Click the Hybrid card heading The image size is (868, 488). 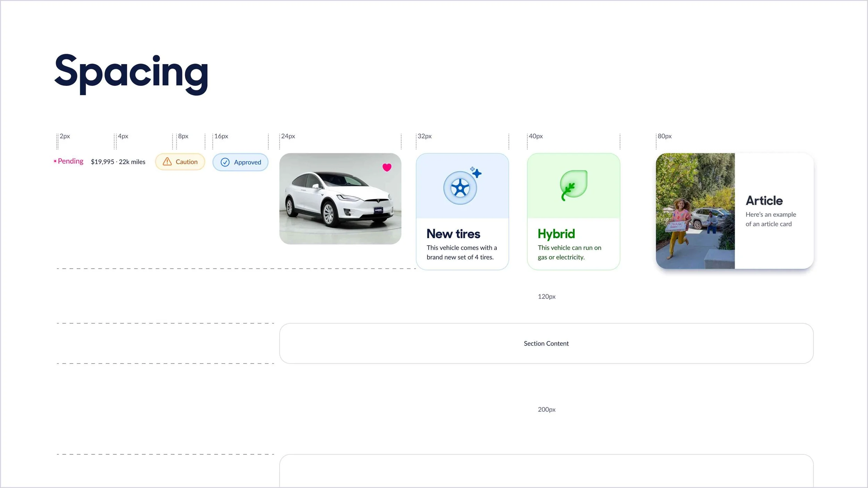[x=556, y=234]
